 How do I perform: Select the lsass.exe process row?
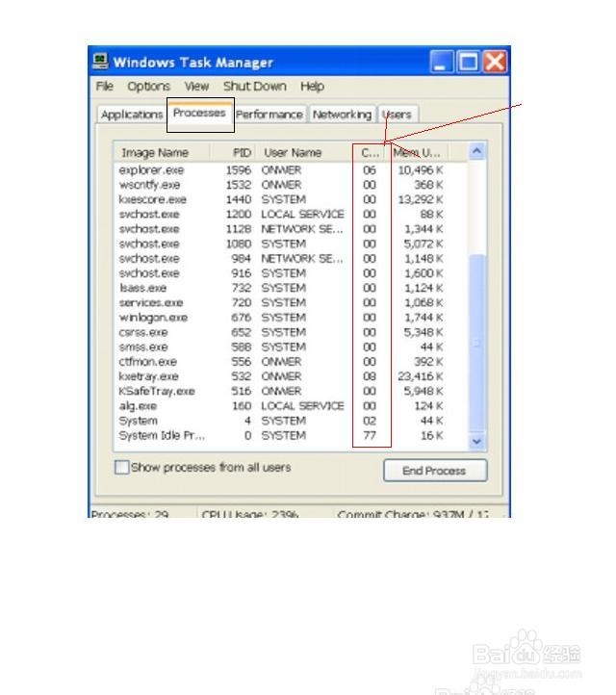[291, 288]
